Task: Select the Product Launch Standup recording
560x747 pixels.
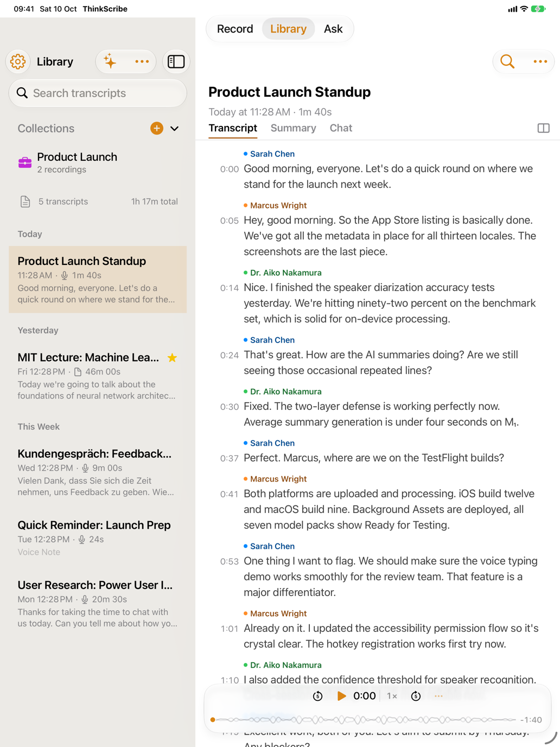Action: 98,280
